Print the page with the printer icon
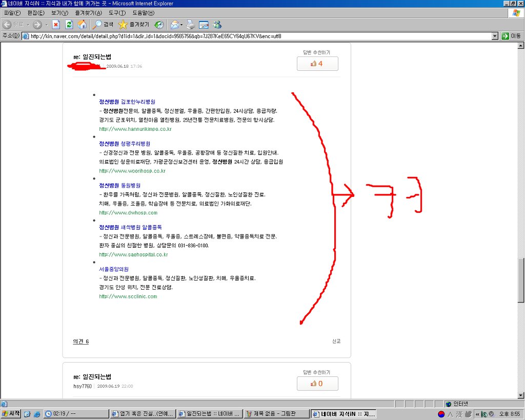 tap(191, 25)
